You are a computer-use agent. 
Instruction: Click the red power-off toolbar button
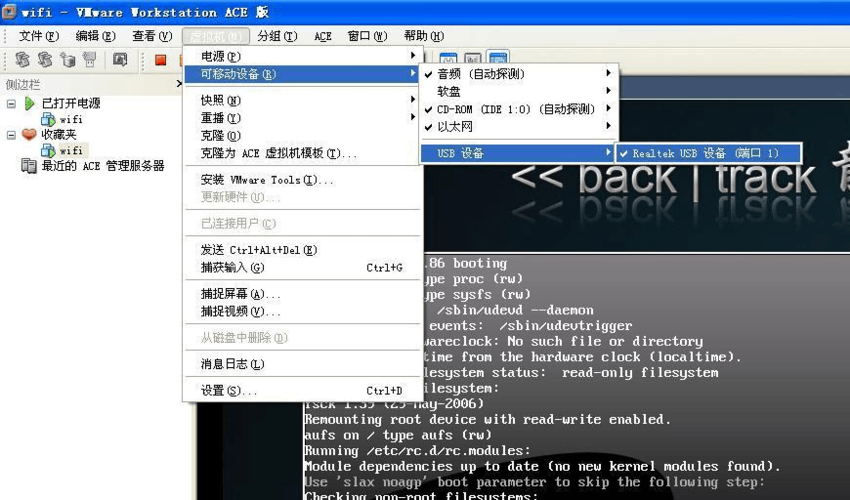(x=160, y=60)
